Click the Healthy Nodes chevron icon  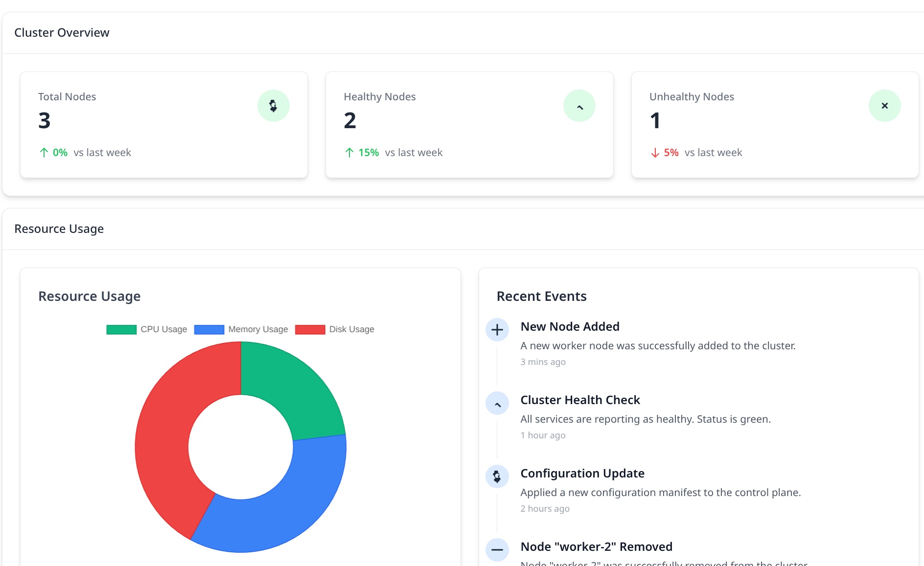[579, 106]
